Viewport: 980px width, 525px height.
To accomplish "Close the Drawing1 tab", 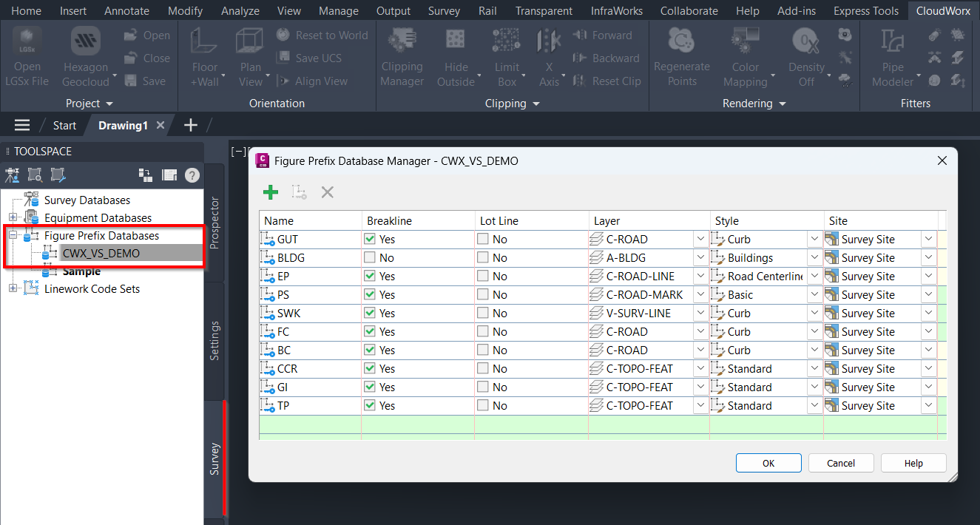I will [x=160, y=125].
